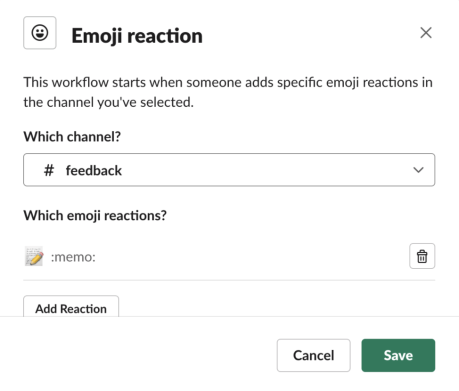Click the word feedback in the channel field

pos(94,170)
